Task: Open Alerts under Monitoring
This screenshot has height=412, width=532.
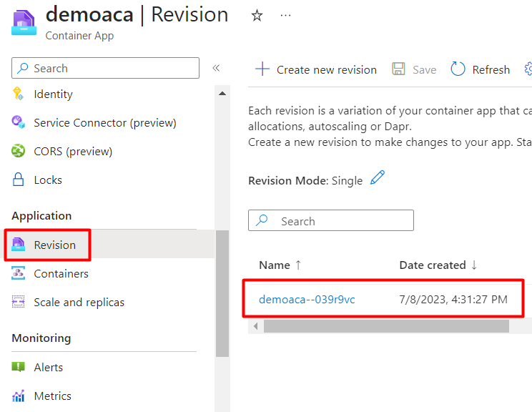Action: 48,367
